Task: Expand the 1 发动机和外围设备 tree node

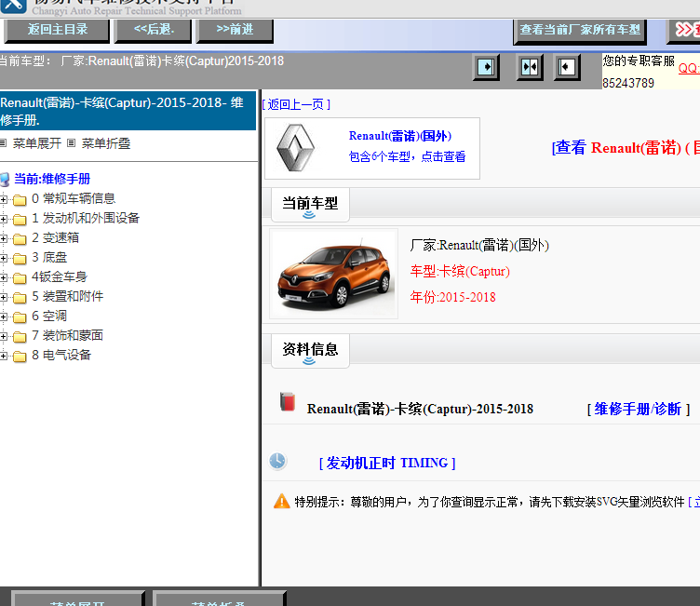Action: 4,219
